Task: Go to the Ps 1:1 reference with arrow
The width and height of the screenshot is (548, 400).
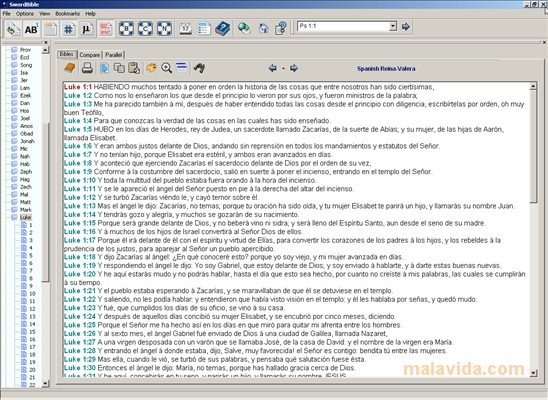Action: click(x=405, y=27)
